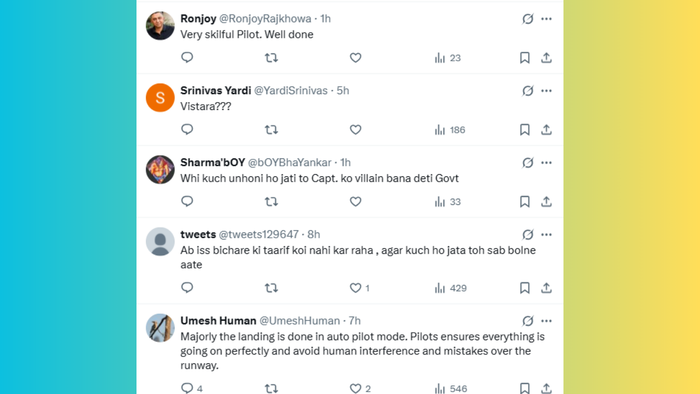Like Sharma'bOY's tweet
700x394 pixels.
(x=355, y=202)
